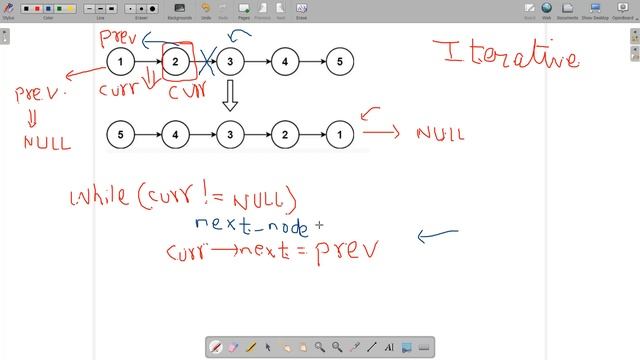Select the Pen tool in stylus palette
Viewport: 640px width, 360px height.
click(x=216, y=347)
